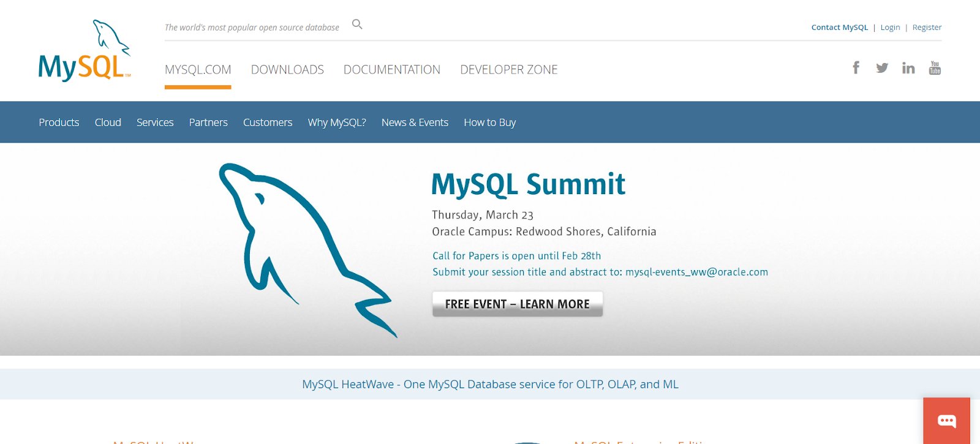Image resolution: width=980 pixels, height=444 pixels.
Task: Open the red chat bubble widget
Action: [946, 421]
